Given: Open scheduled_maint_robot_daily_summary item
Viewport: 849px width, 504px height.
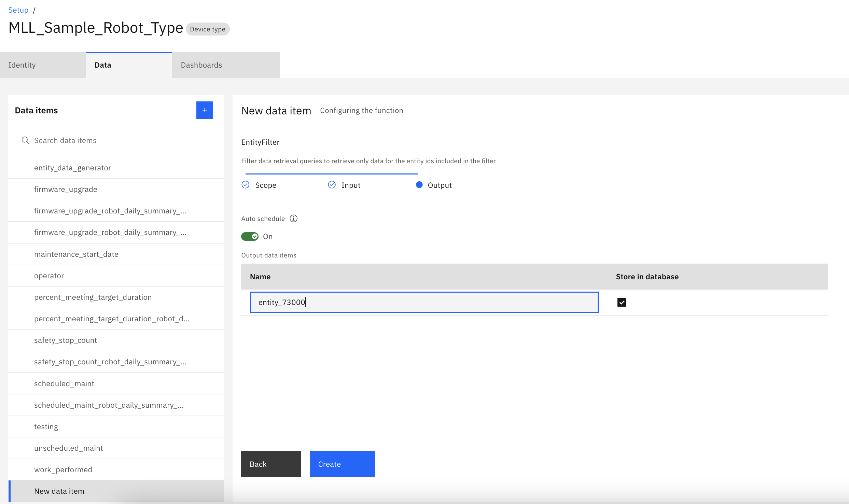Looking at the screenshot, I should [x=116, y=405].
